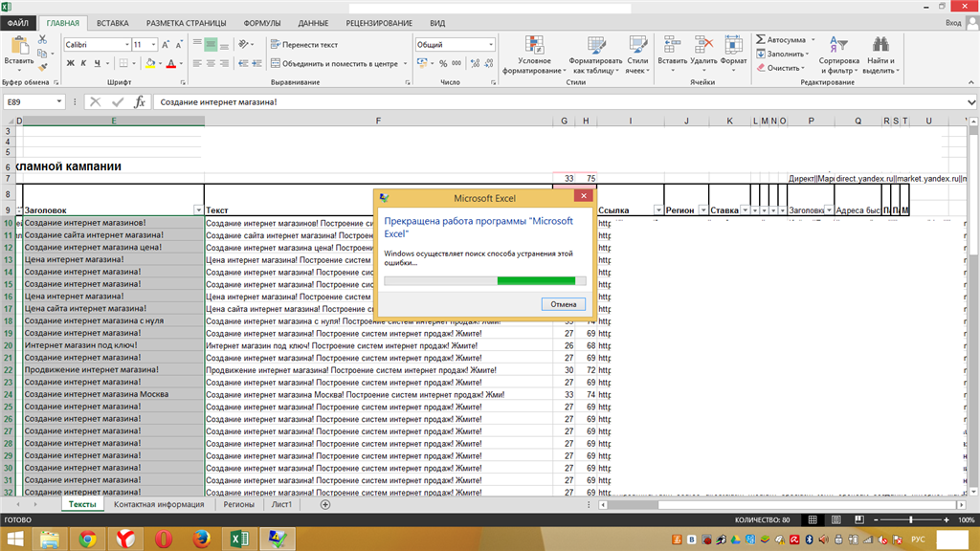Image resolution: width=980 pixels, height=551 pixels.
Task: Switch to the РЕЦЕНЗИРОВАНИЕ tab
Action: (x=379, y=23)
